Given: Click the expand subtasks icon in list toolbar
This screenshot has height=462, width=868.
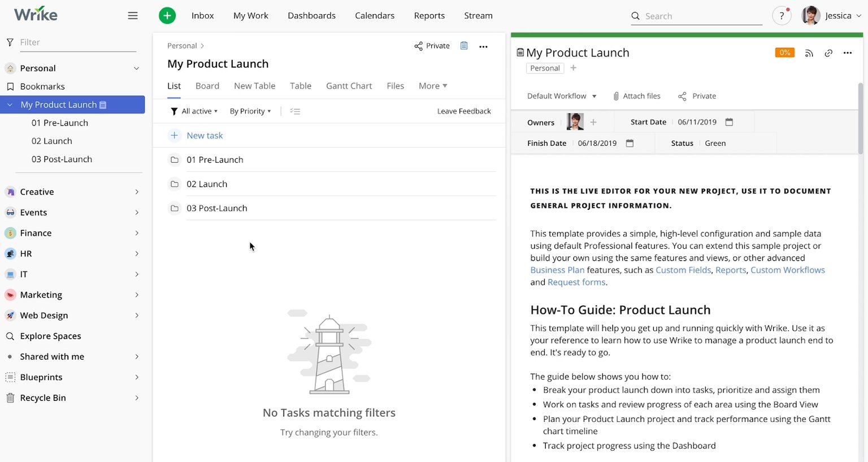Looking at the screenshot, I should tap(295, 111).
